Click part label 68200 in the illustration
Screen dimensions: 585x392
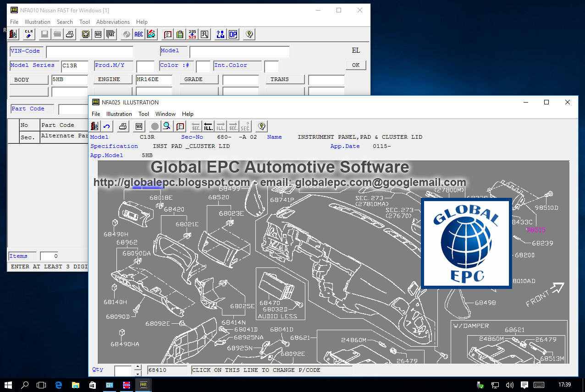pos(524,255)
